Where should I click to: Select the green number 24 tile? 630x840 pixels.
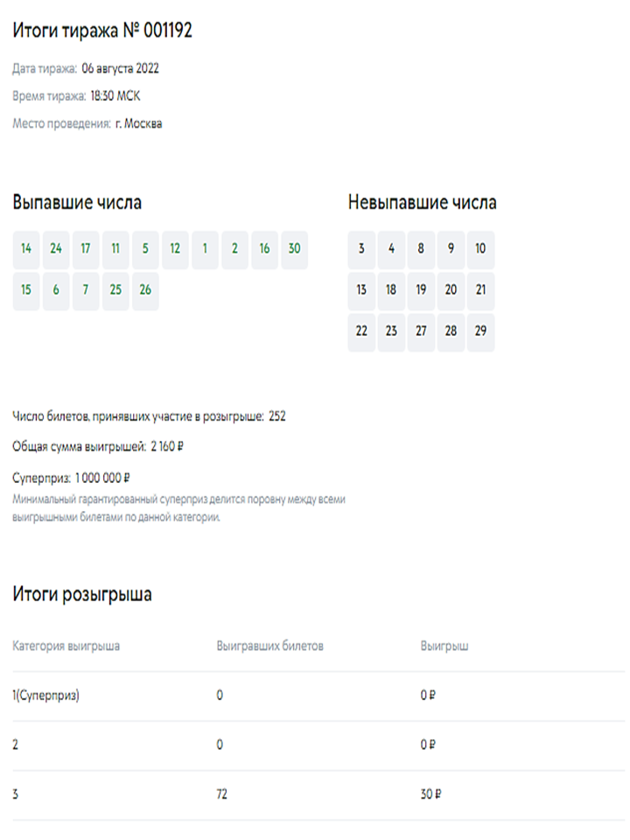tap(56, 249)
